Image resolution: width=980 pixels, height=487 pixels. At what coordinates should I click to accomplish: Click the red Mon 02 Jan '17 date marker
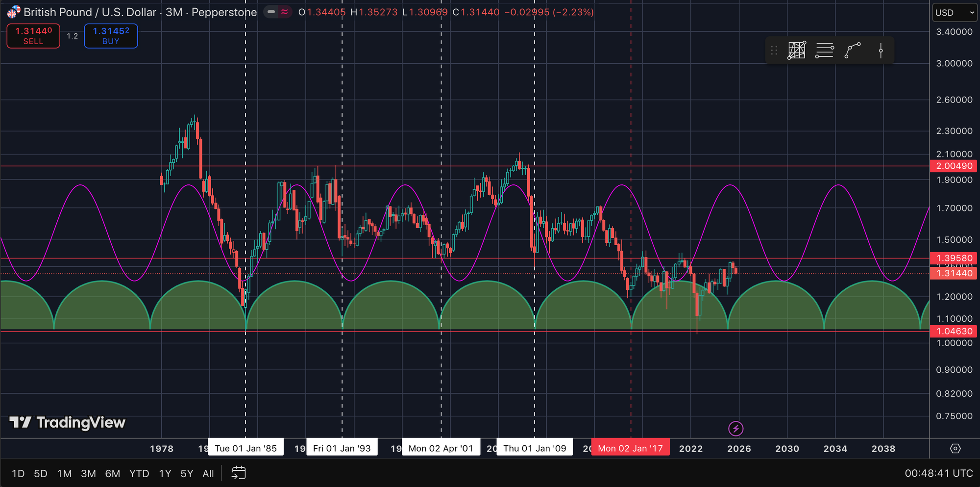630,448
